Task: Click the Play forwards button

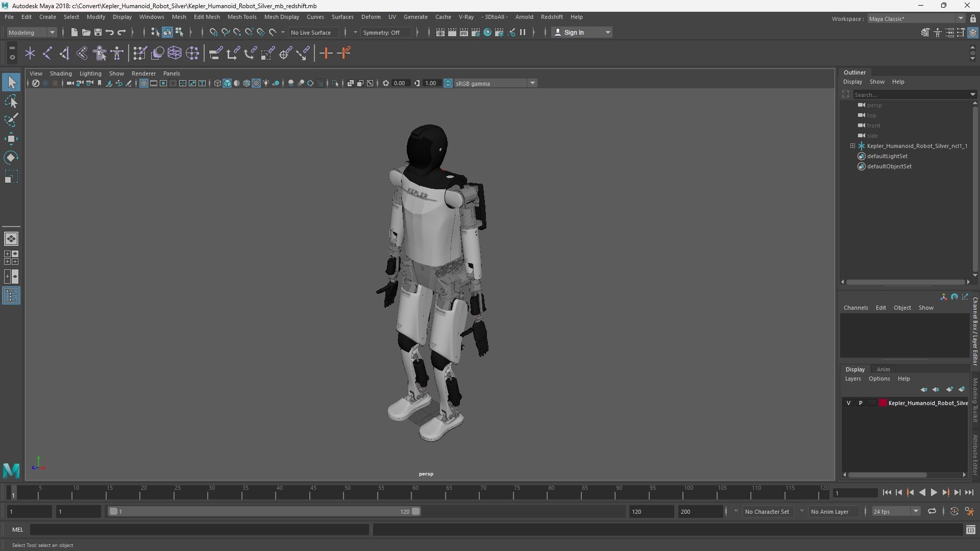Action: [x=934, y=492]
